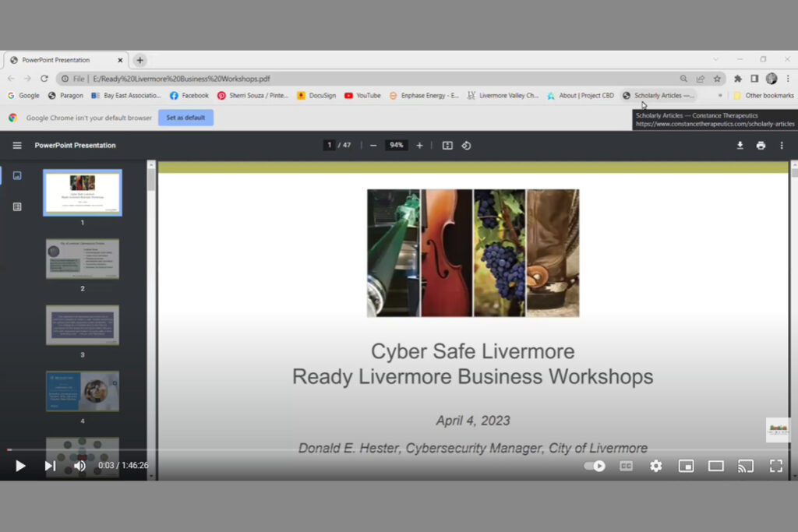Play the YouTube video

pos(20,465)
